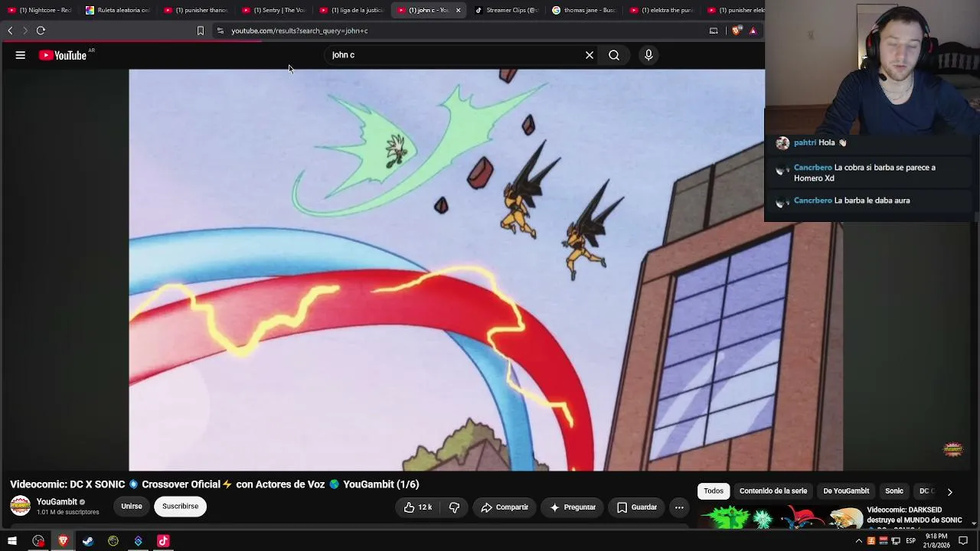Switch to the Nightcore tab
The image size is (980, 551).
tap(40, 10)
